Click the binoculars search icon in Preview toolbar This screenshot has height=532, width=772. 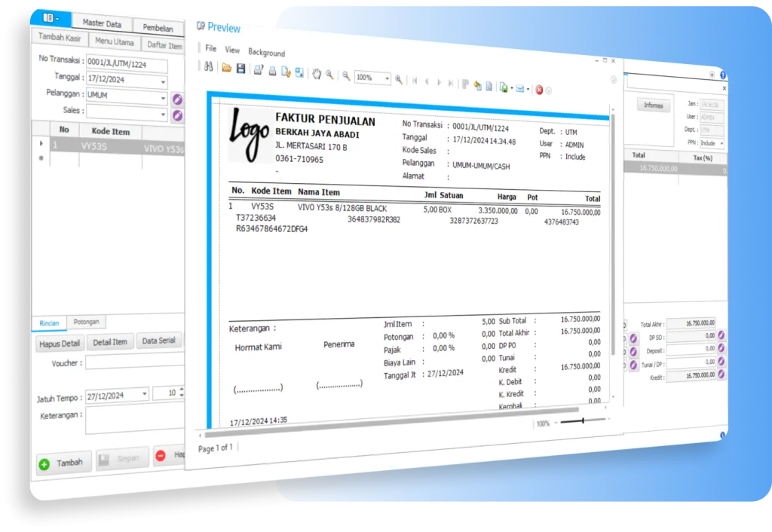coord(208,66)
